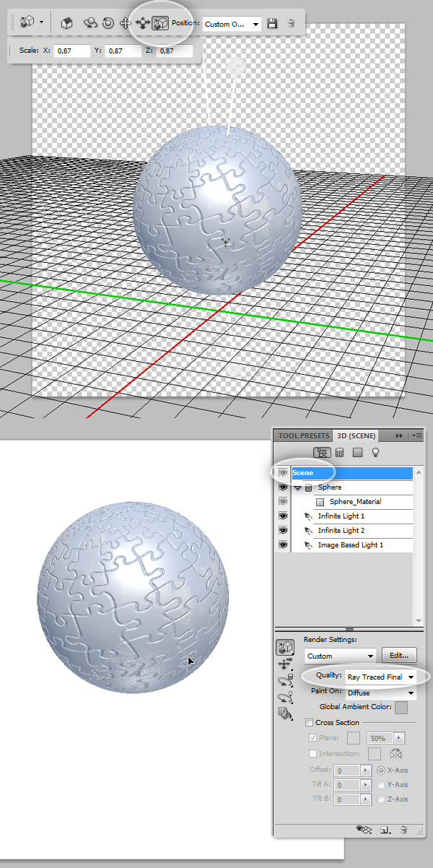Open the Quality dropdown showing Ray Traced Final

(381, 677)
